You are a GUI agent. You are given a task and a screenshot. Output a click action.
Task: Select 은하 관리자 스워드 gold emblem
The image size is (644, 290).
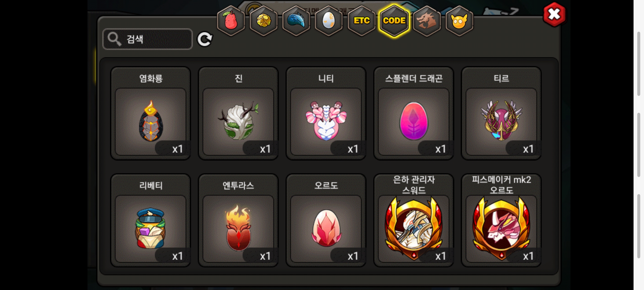[x=414, y=220]
